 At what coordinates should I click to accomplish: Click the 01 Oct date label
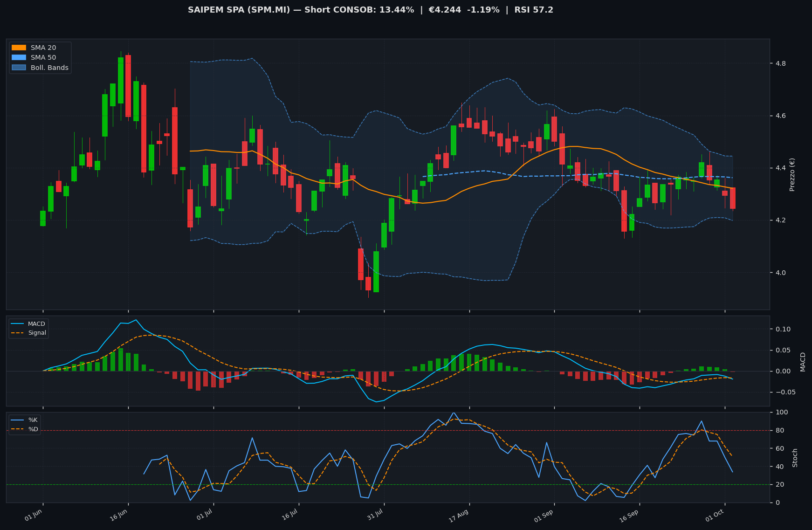pyautogui.click(x=715, y=516)
